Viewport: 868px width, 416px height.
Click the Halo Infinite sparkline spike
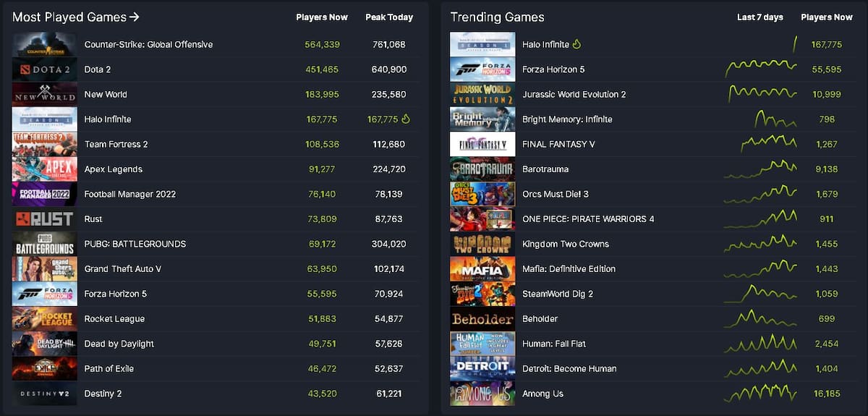[795, 44]
